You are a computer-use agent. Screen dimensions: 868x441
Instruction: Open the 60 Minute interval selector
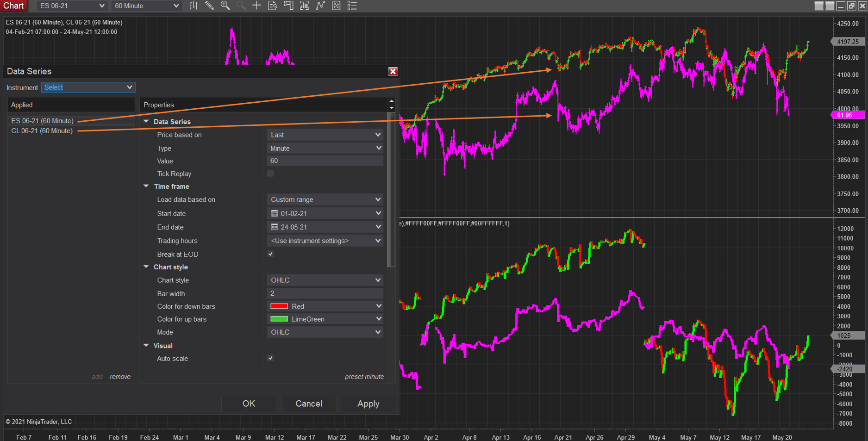click(x=146, y=6)
